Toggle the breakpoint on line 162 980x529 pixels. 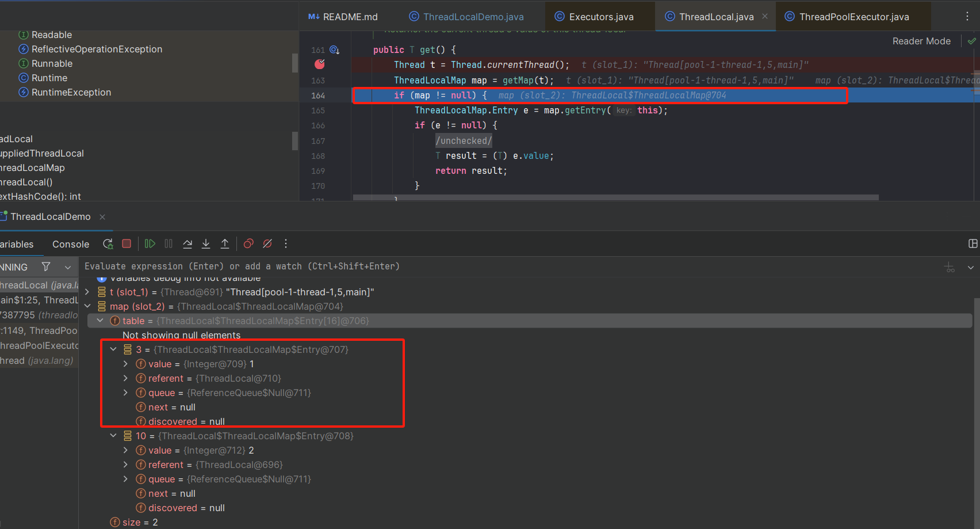tap(320, 64)
